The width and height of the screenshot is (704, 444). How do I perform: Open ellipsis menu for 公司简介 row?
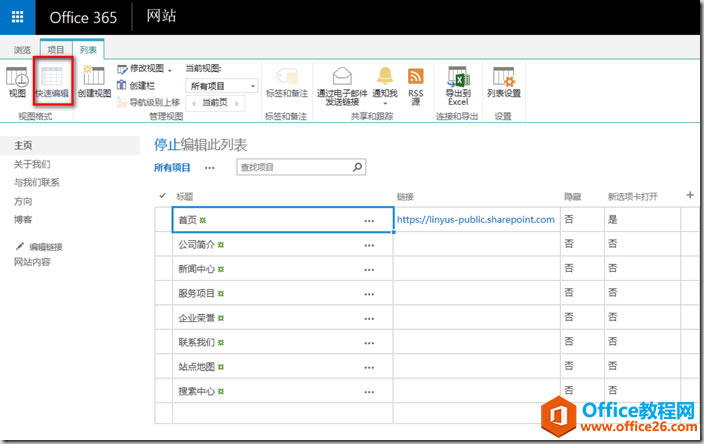[369, 245]
